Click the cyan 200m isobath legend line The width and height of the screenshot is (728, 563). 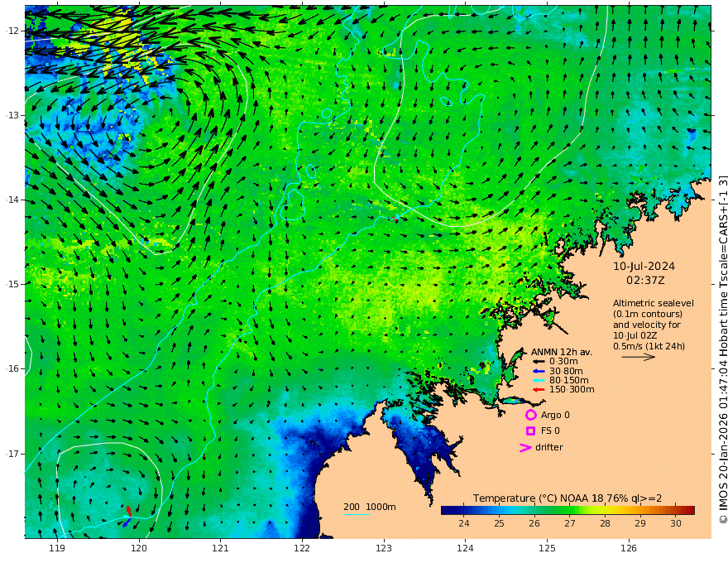pyautogui.click(x=357, y=514)
